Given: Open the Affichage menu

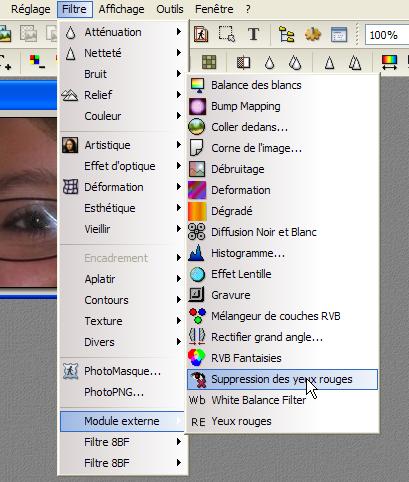Looking at the screenshot, I should coord(121,9).
